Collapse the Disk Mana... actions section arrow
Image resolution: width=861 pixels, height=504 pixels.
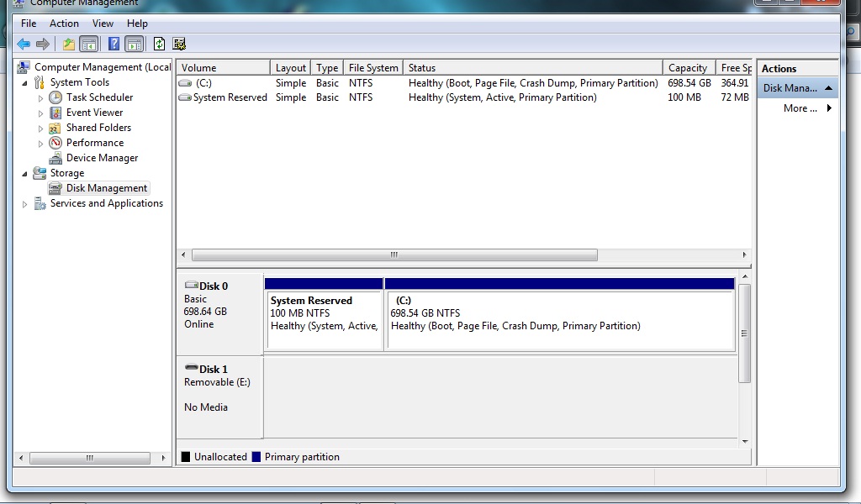[x=828, y=87]
